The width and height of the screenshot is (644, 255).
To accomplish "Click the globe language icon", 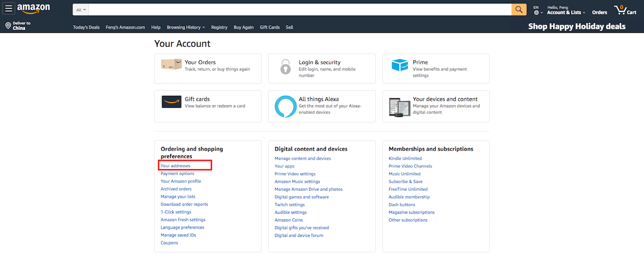I will [536, 12].
